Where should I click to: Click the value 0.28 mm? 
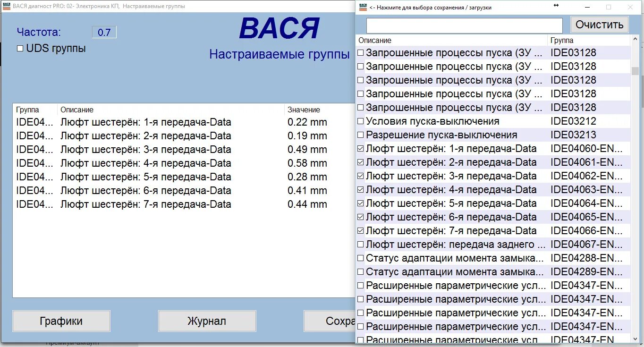pyautogui.click(x=307, y=177)
